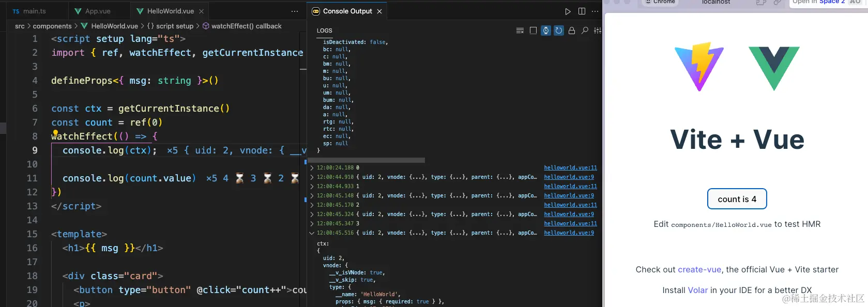The image size is (868, 307).
Task: Expand the 12:00:45.324 log entry
Action: click(312, 214)
